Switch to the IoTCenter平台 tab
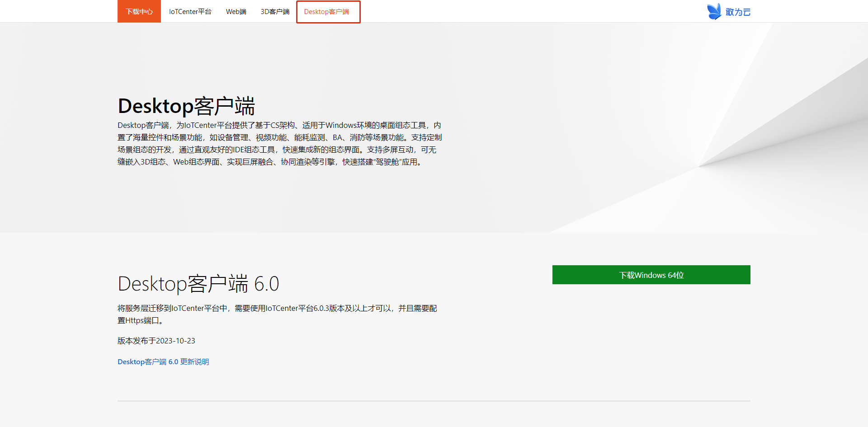The image size is (868, 427). (x=190, y=12)
